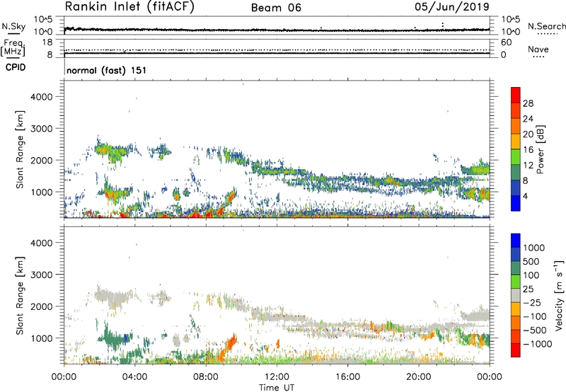Click the '60' Nave axis value
Image resolution: width=566 pixels, height=392 pixels.
[506, 42]
